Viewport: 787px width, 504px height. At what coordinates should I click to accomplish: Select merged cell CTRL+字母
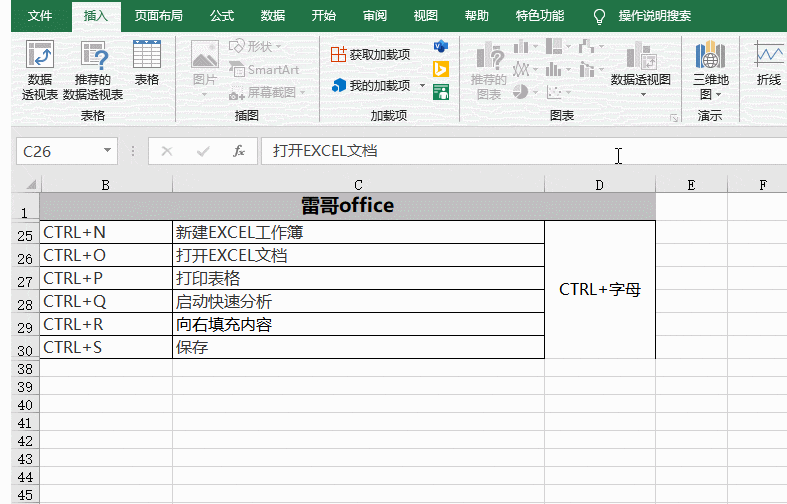pyautogui.click(x=600, y=290)
